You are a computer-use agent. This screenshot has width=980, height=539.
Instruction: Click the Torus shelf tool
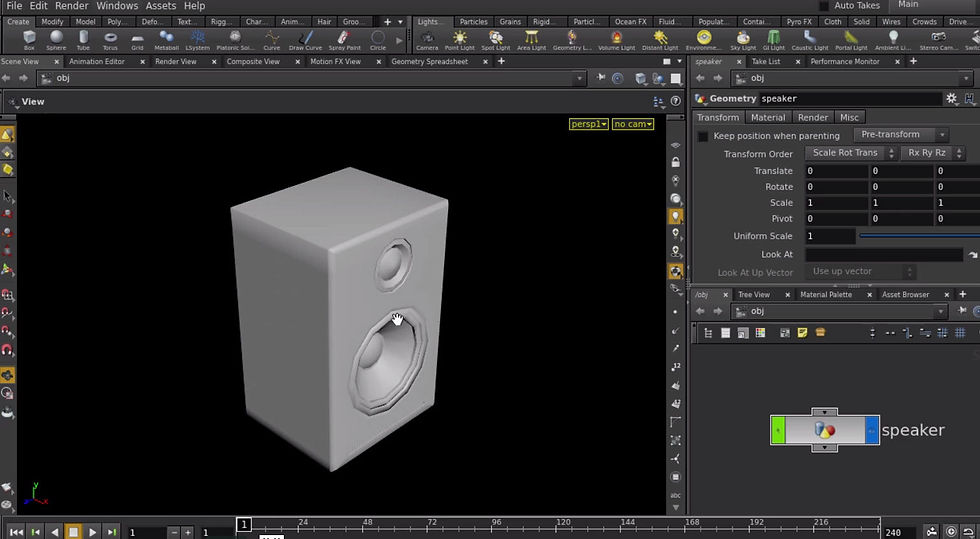click(110, 39)
